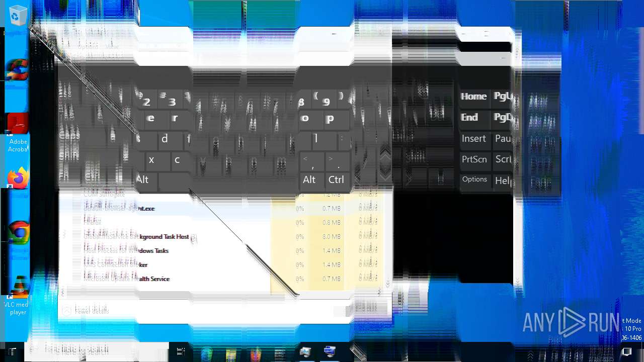The width and height of the screenshot is (644, 362).
Task: Open the Recycle Bin desktop icon
Action: pos(18,15)
